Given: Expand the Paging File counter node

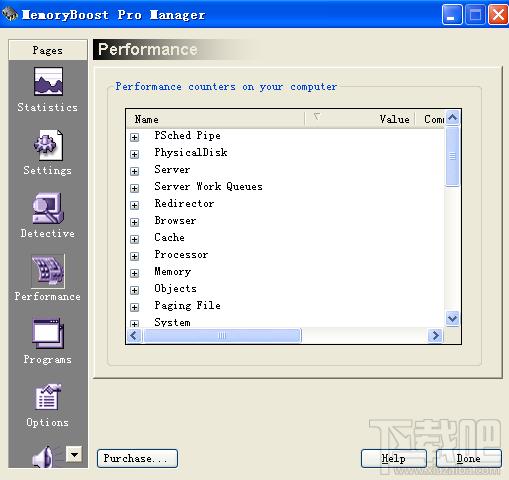Looking at the screenshot, I should coord(134,307).
